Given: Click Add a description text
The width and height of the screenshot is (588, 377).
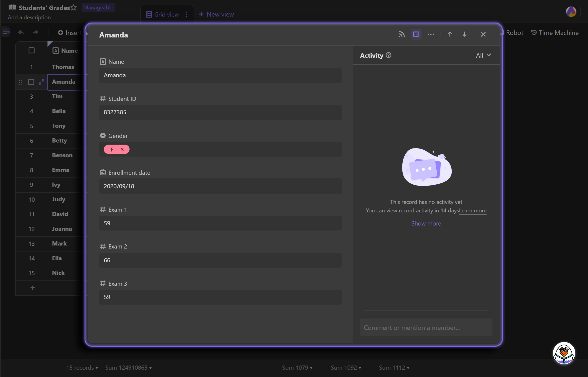Looking at the screenshot, I should pyautogui.click(x=29, y=17).
